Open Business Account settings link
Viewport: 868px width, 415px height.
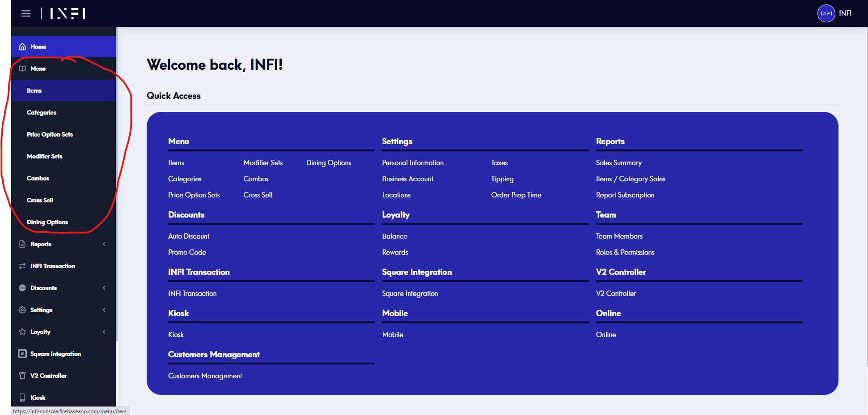click(x=407, y=179)
